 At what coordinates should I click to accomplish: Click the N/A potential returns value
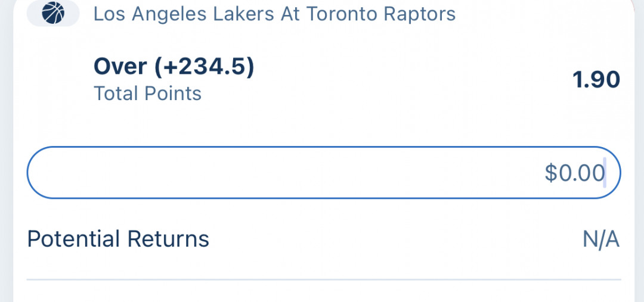coord(601,239)
